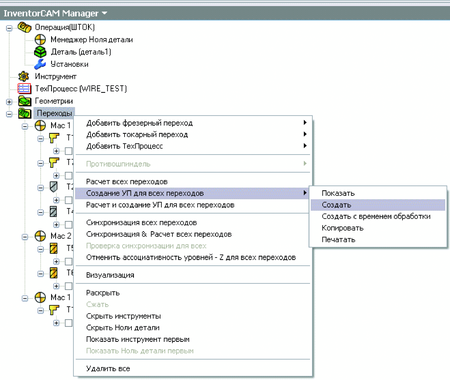This screenshot has width=450, height=380.
Task: Open submenu arrow of Добавить токарный переход
Action: click(305, 134)
